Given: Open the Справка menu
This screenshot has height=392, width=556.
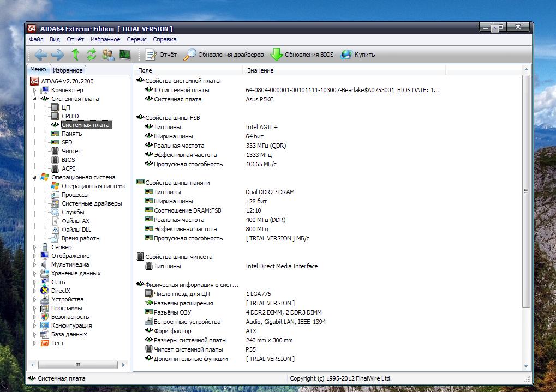Looking at the screenshot, I should pos(165,39).
